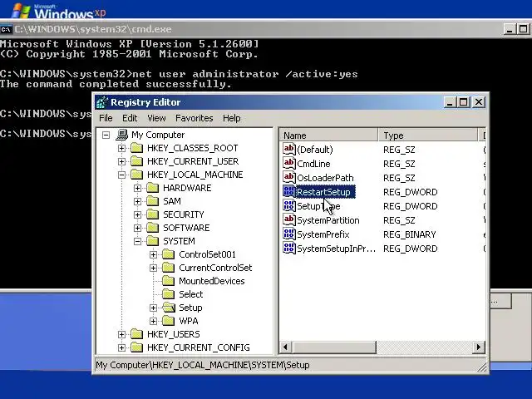Close the Registry Editor window
Screen dimensions: 532x399
click(479, 102)
